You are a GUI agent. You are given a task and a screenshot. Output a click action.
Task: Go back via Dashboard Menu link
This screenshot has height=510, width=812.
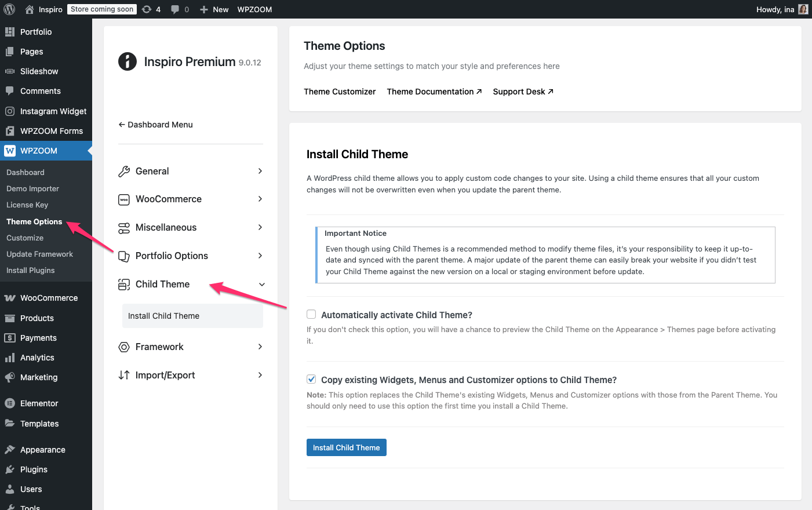[x=155, y=125]
